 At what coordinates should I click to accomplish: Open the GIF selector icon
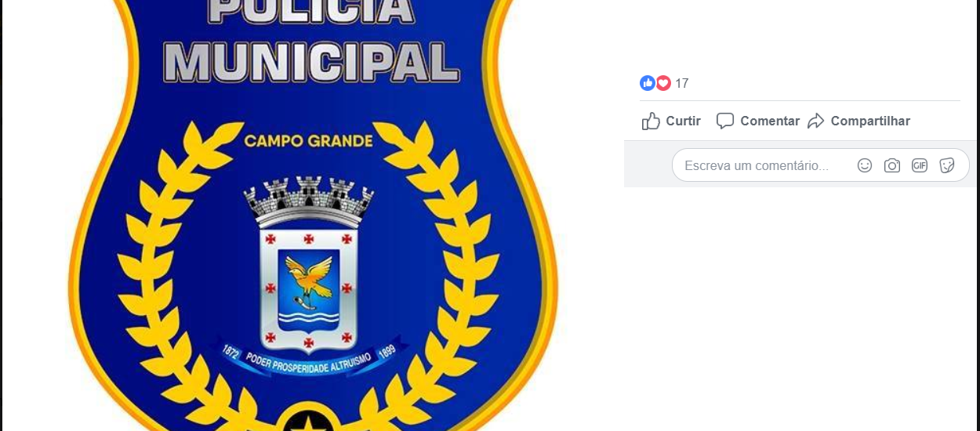click(x=920, y=165)
